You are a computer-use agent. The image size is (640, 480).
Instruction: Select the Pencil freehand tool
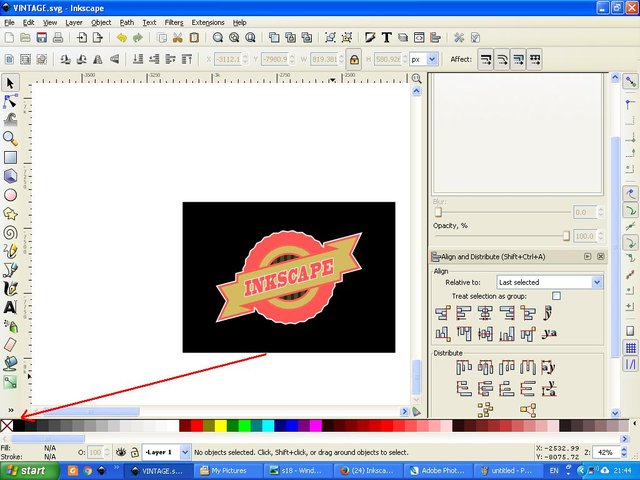(10, 251)
